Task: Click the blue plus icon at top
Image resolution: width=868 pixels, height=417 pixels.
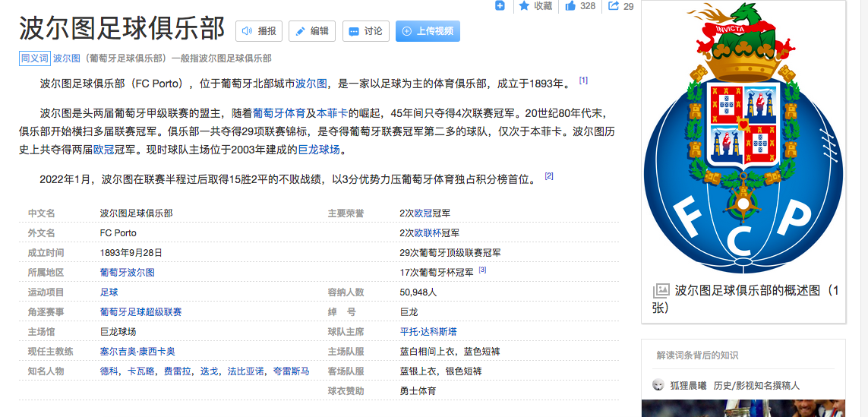Action: [500, 5]
